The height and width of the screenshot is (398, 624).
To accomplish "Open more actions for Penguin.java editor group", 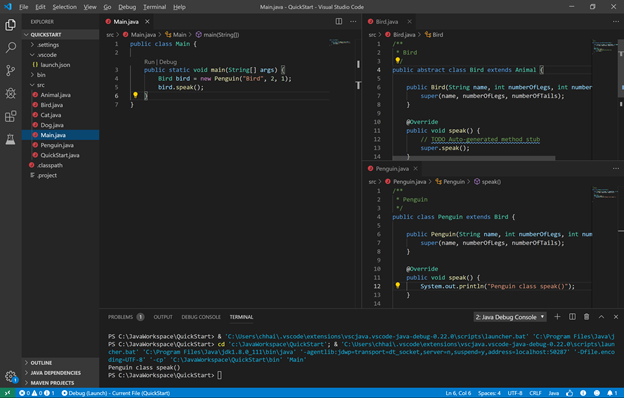I will [x=616, y=168].
